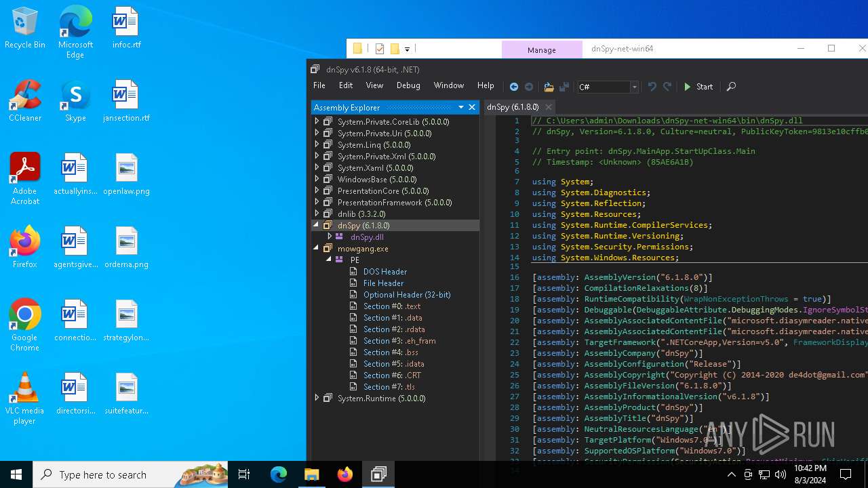Image resolution: width=868 pixels, height=488 pixels.
Task: Select Optional Header (32-bit) item
Action: 407,295
